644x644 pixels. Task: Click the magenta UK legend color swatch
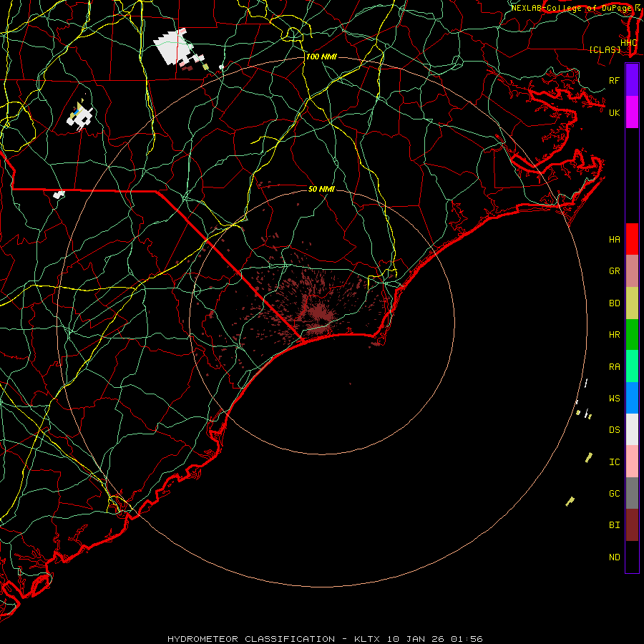coord(632,112)
